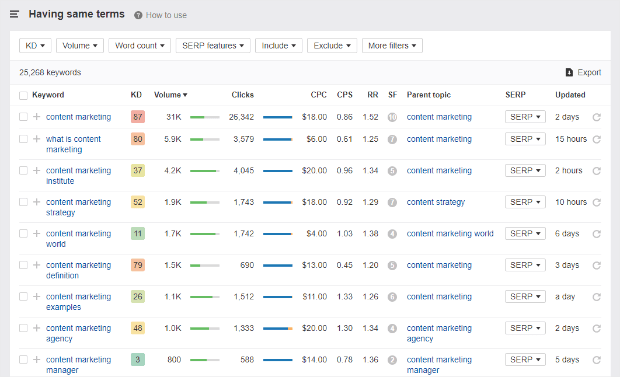This screenshot has width=620, height=377.
Task: Add 'content marketing strategy' with plus icon
Action: point(36,202)
